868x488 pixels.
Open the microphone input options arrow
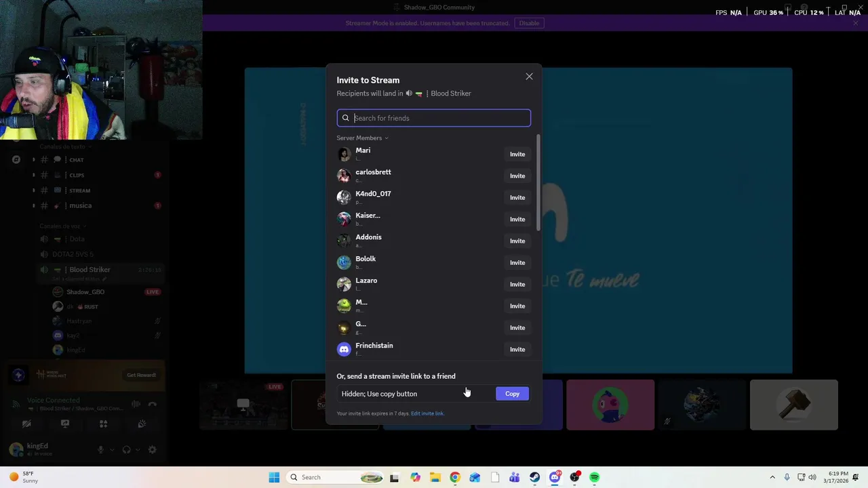113,449
